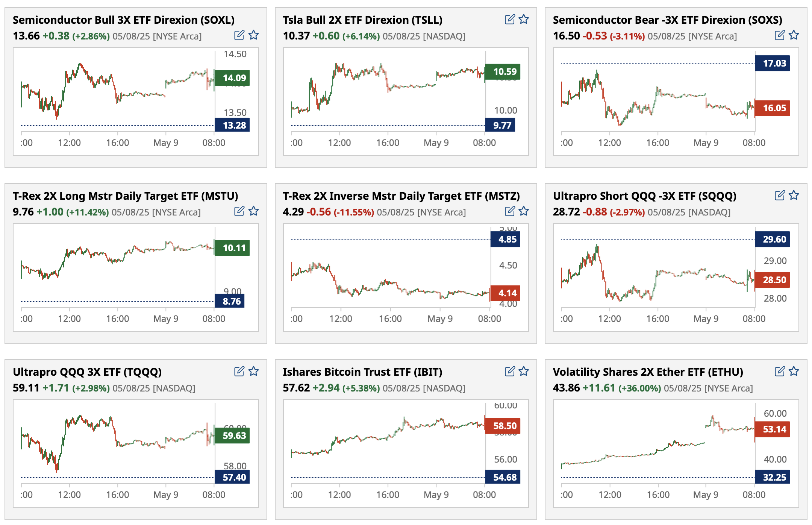The image size is (812, 525).
Task: Favorite the MSTU ETF star icon
Action: pos(254,211)
